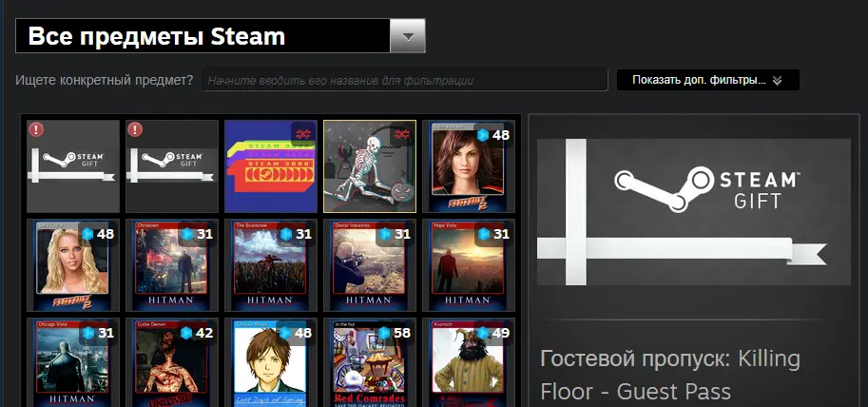Select the FlatOut 2 brunette woman card
The image size is (868, 407).
coord(469,166)
